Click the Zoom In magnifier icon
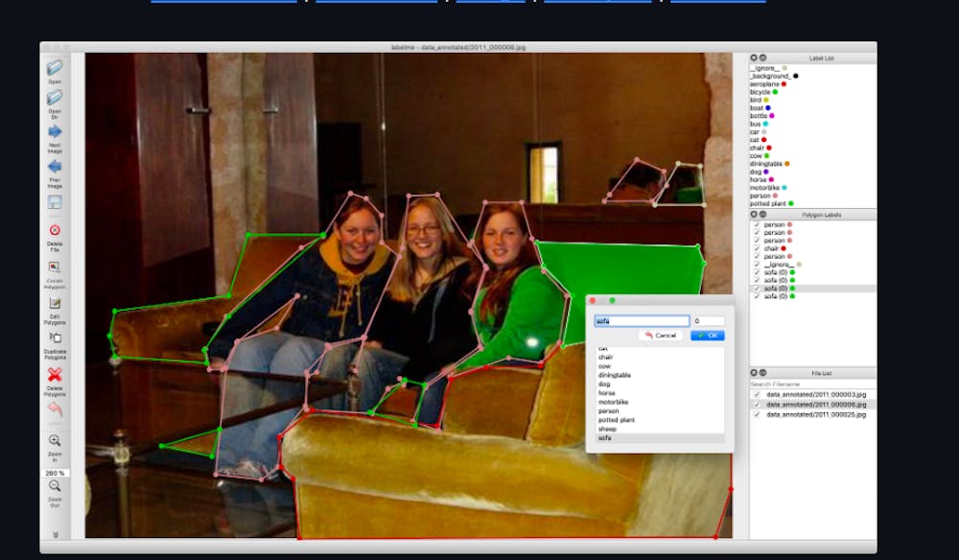 (55, 441)
